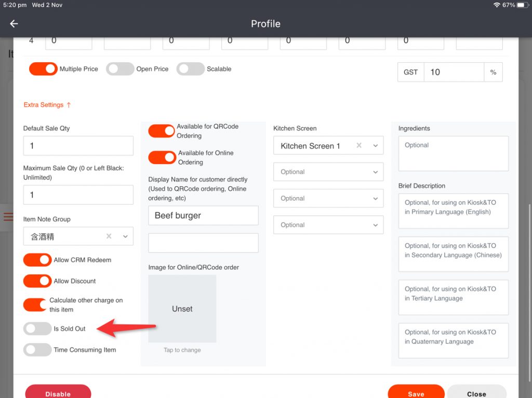Enable the Open Price switch
This screenshot has height=398, width=532.
coord(120,69)
